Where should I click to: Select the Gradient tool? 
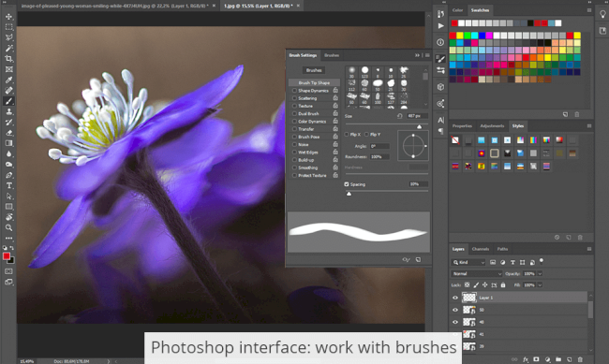click(x=8, y=143)
